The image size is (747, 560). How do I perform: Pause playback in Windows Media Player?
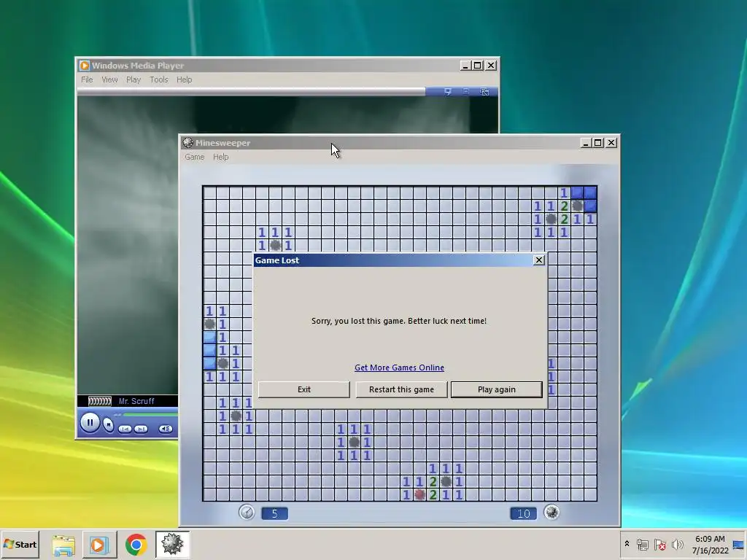(x=90, y=422)
